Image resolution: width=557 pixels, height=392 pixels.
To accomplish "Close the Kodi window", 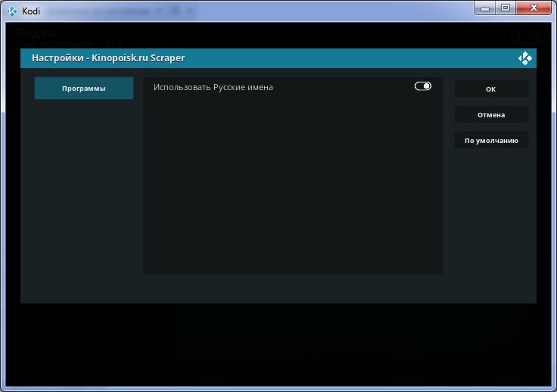I will pos(534,8).
